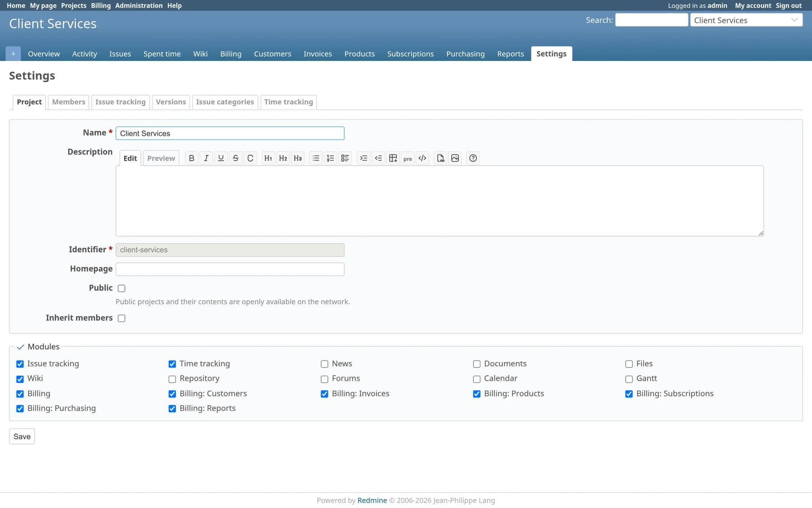Open Administration in the top menu

point(139,5)
